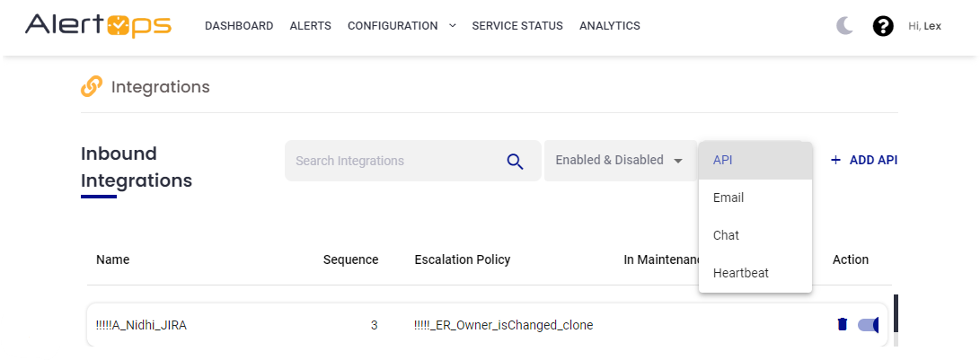
Task: Click the search magnifier icon
Action: click(515, 162)
